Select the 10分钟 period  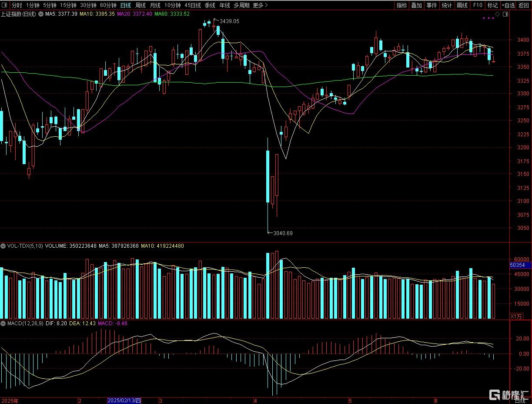pos(172,5)
